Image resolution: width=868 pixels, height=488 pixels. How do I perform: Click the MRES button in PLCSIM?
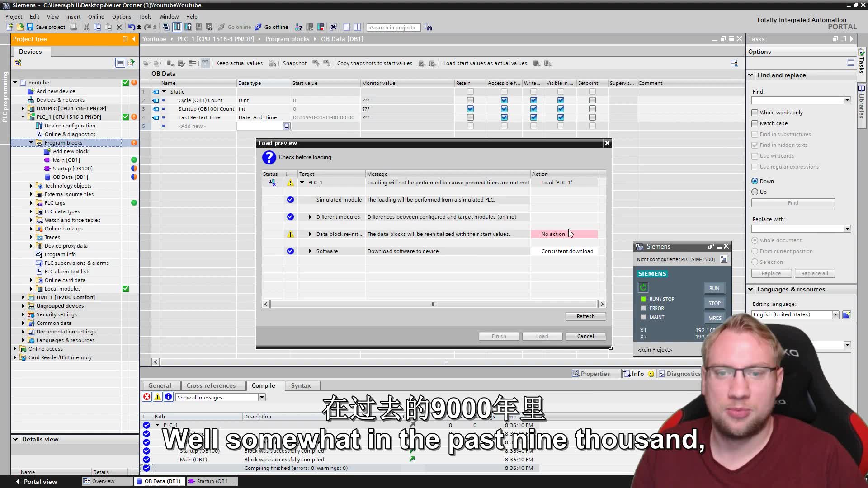714,318
